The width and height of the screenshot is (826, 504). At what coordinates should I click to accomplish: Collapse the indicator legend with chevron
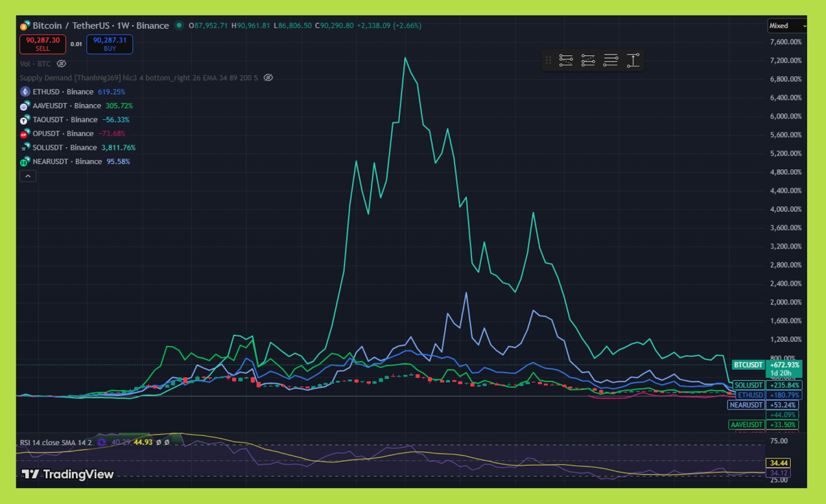click(28, 176)
